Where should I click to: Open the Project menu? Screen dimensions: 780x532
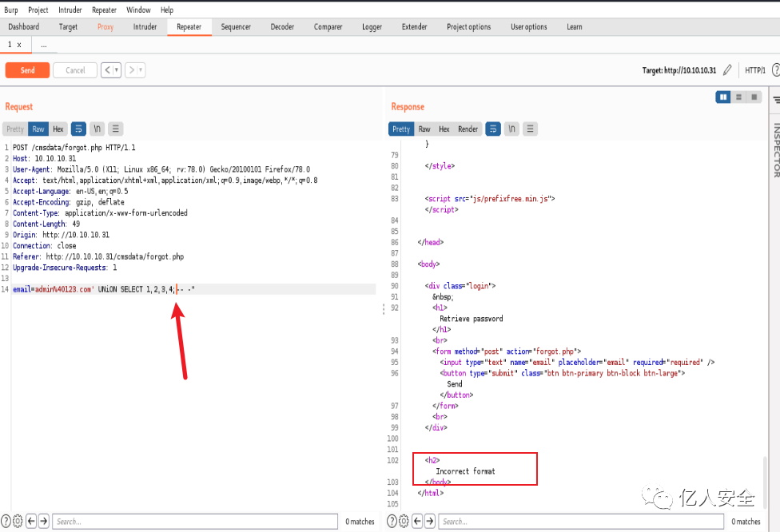click(x=38, y=10)
